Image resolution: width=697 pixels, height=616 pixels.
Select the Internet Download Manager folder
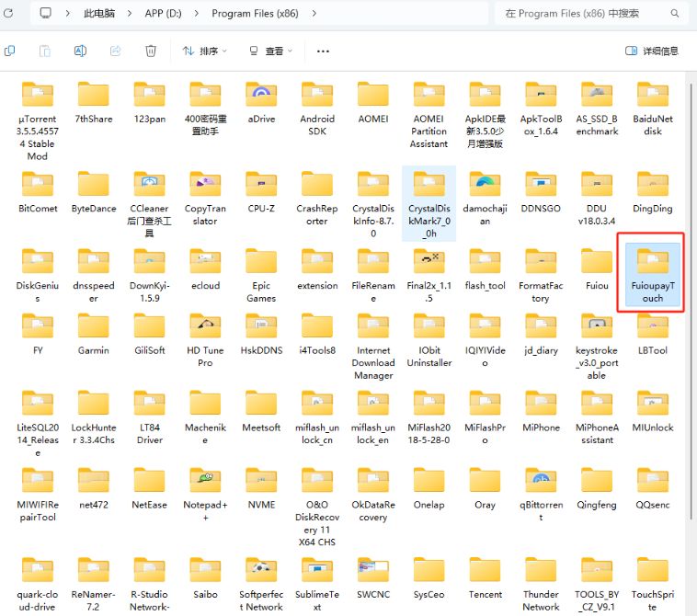(x=373, y=346)
